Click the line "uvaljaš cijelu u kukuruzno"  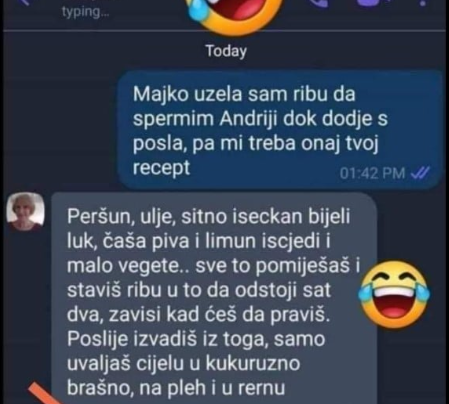(184, 363)
